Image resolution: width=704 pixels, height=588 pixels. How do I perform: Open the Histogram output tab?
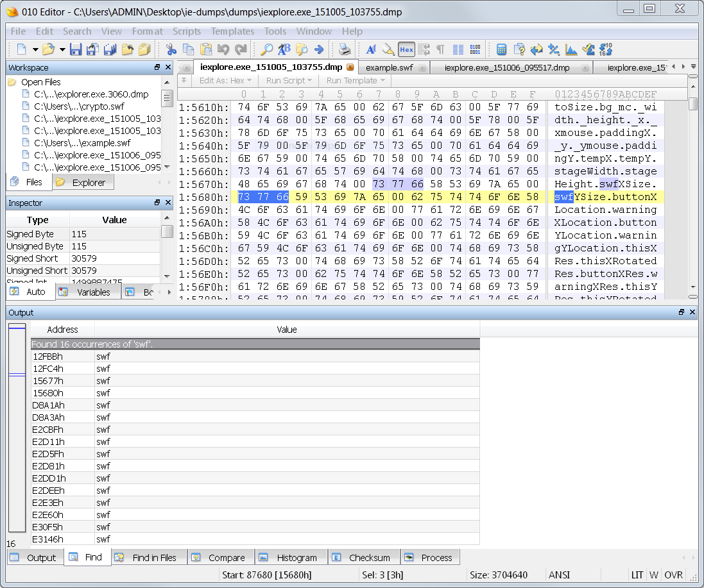[291, 558]
